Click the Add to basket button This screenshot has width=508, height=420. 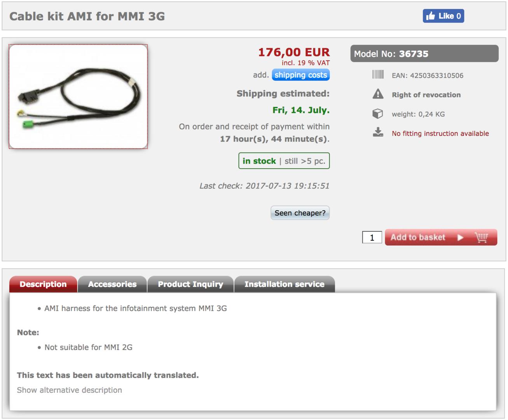tap(441, 237)
